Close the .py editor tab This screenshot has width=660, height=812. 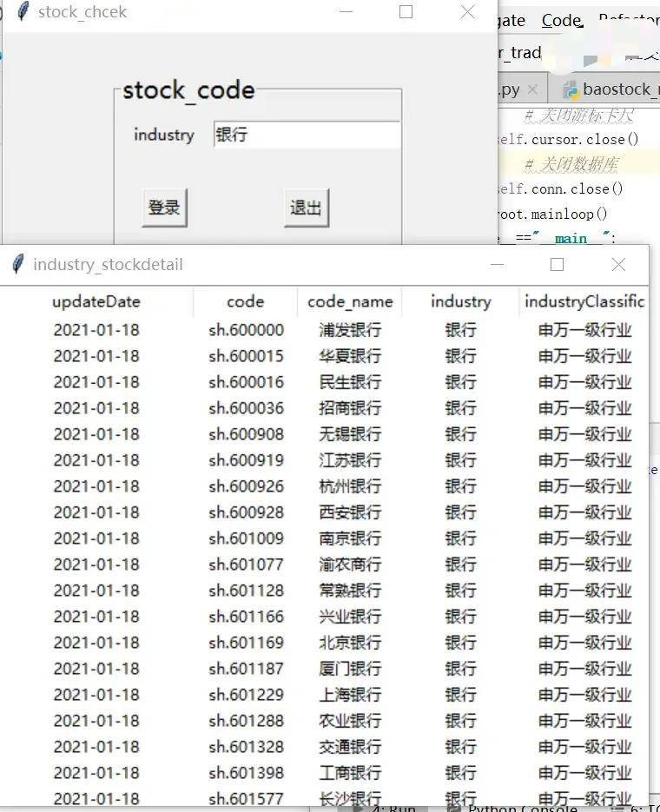[x=532, y=89]
